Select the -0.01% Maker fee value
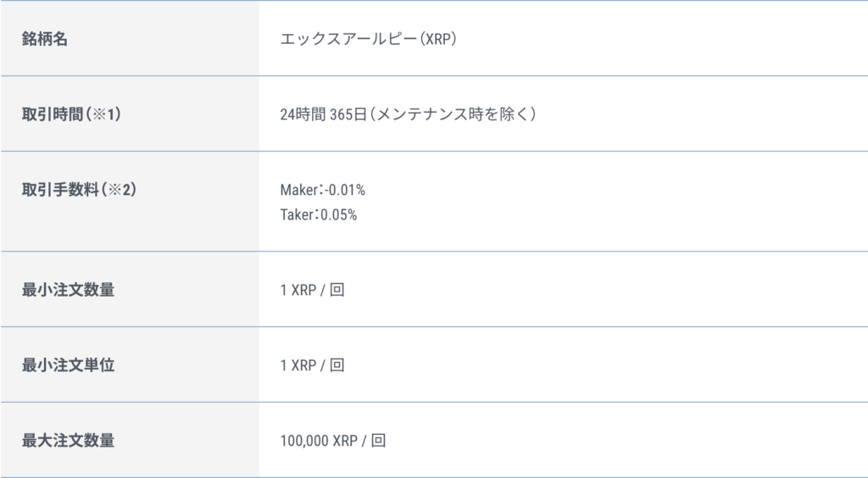868x478 pixels. (346, 189)
